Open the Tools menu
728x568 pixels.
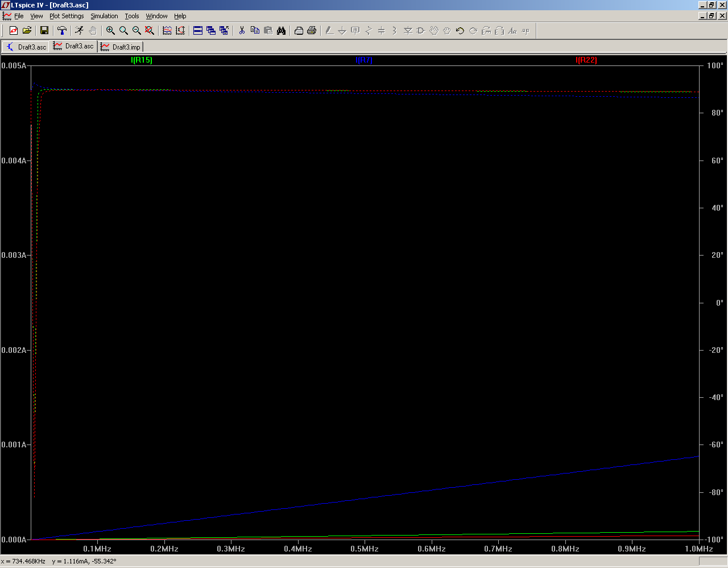132,16
